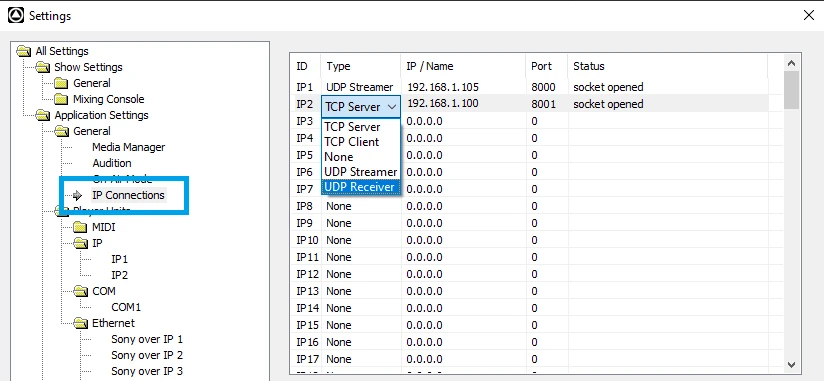This screenshot has height=381, width=824.
Task: Click the MIDI folder icon
Action: tap(80, 227)
